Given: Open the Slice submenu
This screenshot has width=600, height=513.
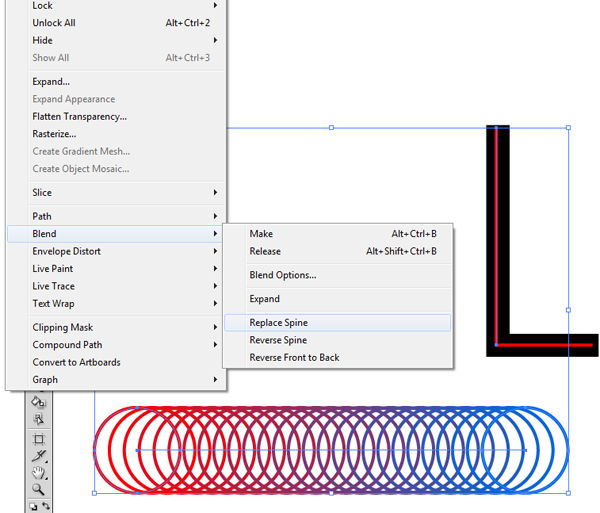Looking at the screenshot, I should tap(117, 192).
